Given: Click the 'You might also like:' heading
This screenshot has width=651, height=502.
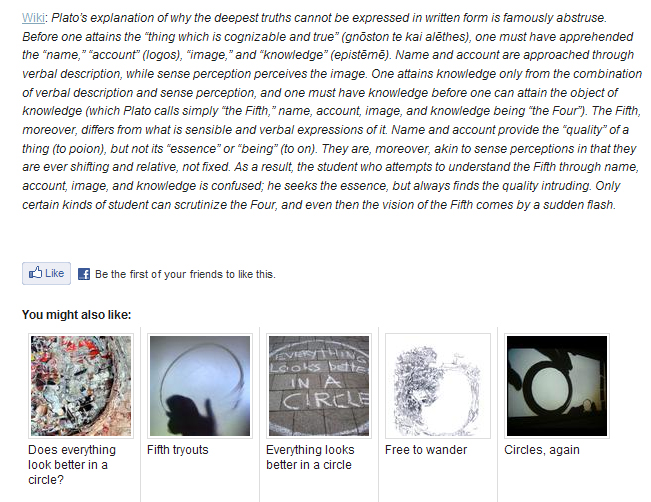Looking at the screenshot, I should point(76,315).
